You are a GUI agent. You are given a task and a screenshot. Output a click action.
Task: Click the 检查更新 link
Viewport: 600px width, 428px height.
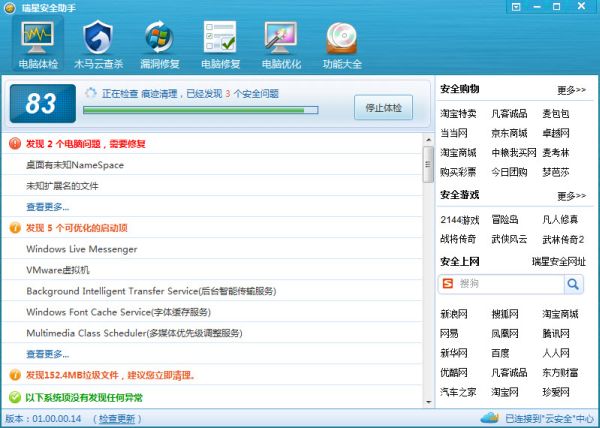[x=118, y=418]
